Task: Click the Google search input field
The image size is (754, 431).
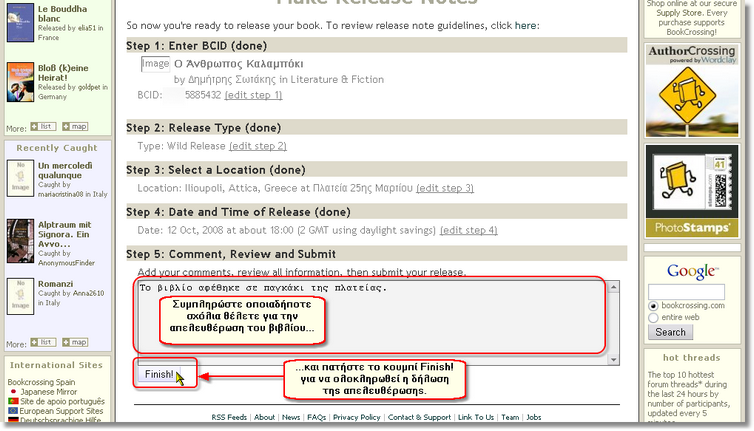Action: click(x=690, y=290)
